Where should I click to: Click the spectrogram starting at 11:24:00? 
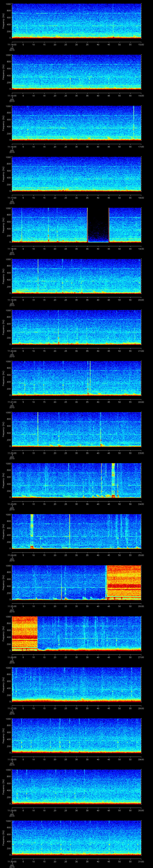pyautogui.click(x=76, y=531)
